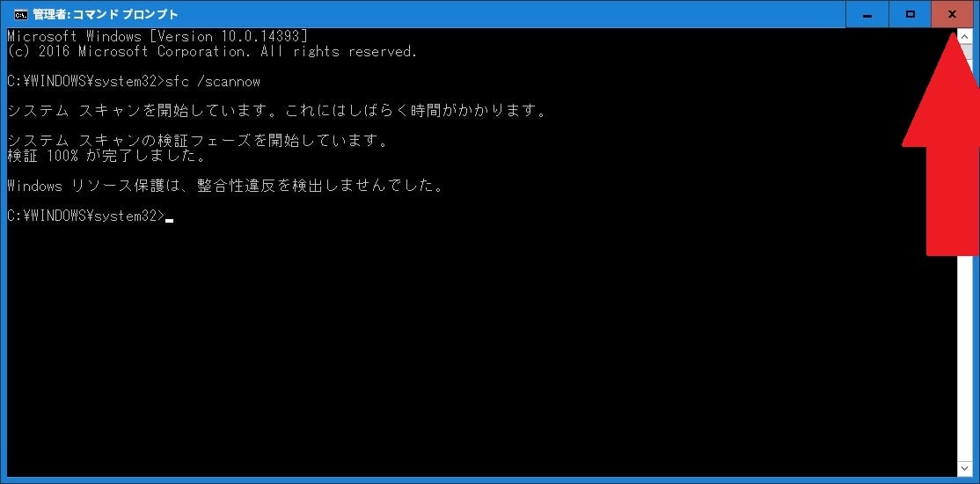Click the typed sfc /scannow command
The height and width of the screenshot is (484, 980).
tap(212, 82)
